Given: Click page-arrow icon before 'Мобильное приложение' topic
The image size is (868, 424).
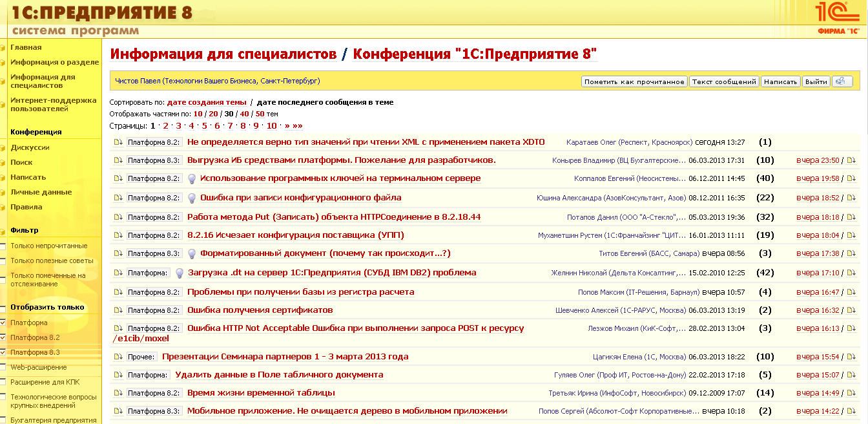Looking at the screenshot, I should point(118,411).
